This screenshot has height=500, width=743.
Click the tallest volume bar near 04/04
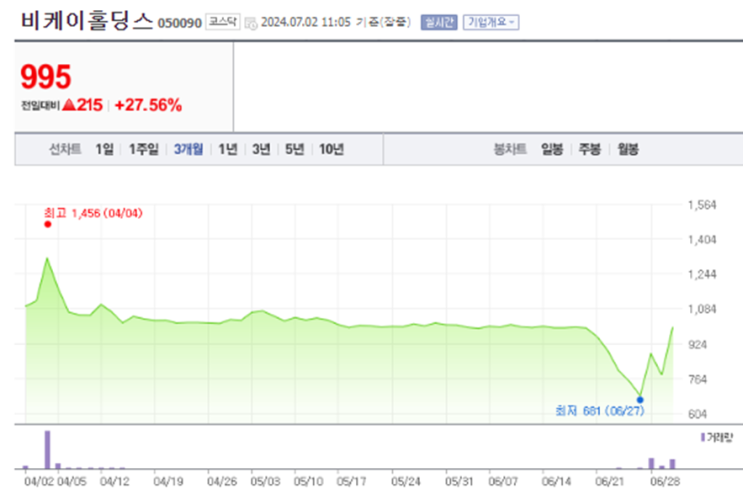pos(47,450)
